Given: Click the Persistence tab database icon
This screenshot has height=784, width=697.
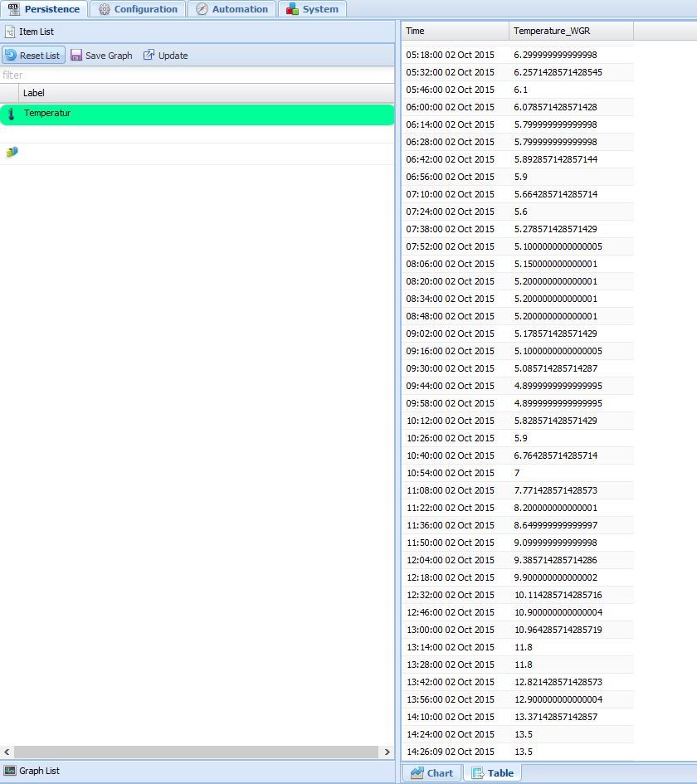Looking at the screenshot, I should (13, 9).
